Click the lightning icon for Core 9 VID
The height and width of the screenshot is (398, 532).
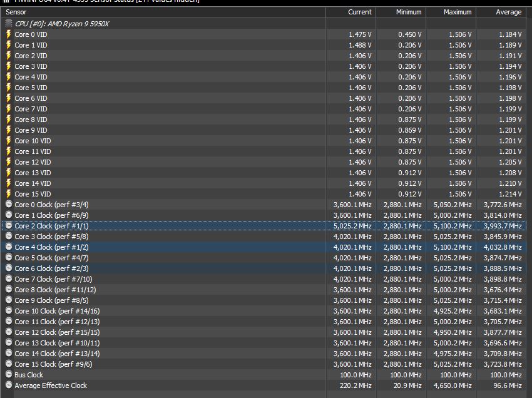(x=9, y=130)
